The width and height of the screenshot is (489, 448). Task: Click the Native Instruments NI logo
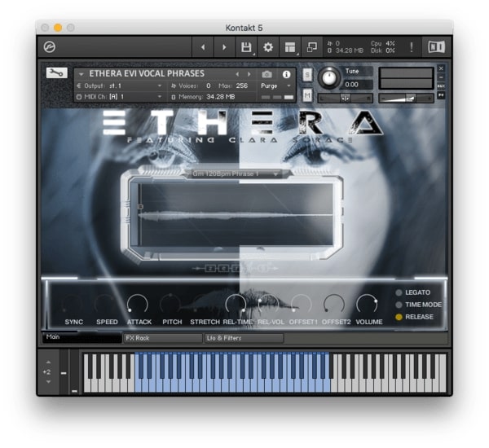(x=437, y=47)
